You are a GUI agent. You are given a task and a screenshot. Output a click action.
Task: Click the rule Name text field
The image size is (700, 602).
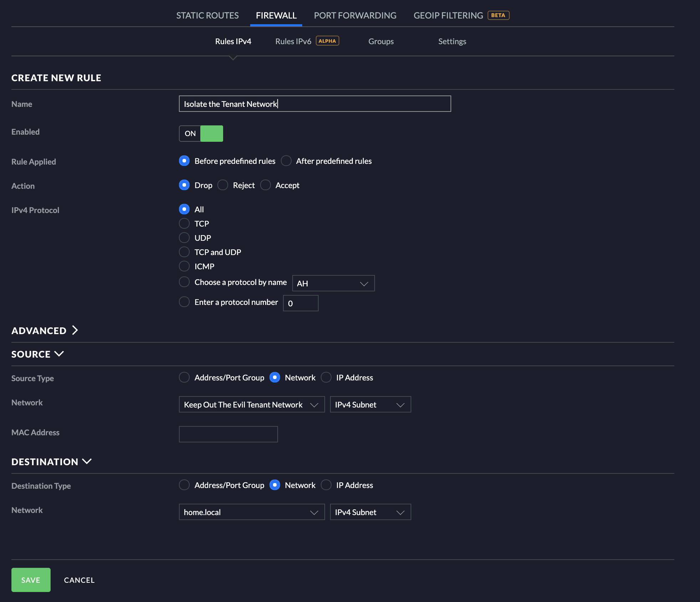[x=315, y=104]
